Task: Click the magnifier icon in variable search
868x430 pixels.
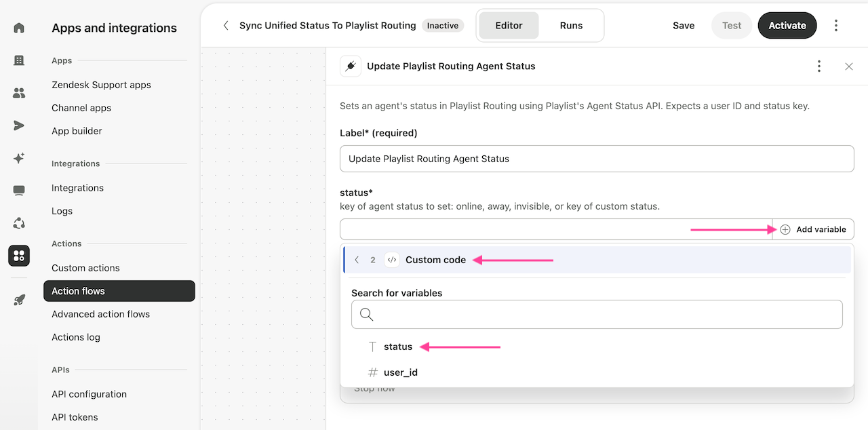Action: (x=367, y=315)
